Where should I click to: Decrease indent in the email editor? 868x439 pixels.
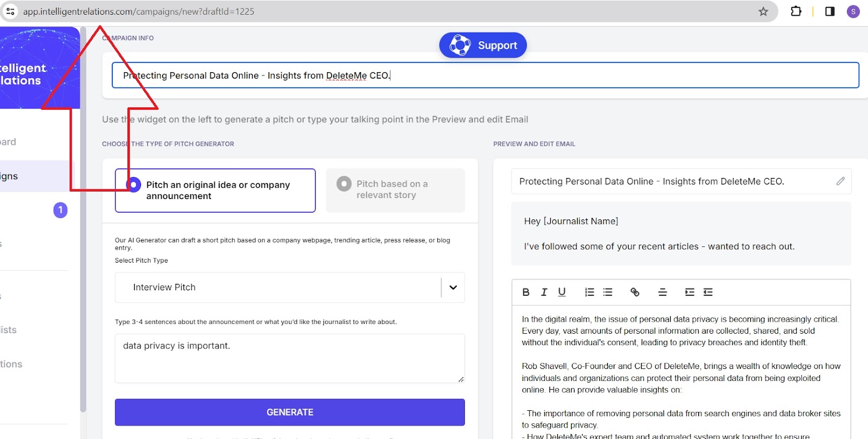tap(708, 292)
